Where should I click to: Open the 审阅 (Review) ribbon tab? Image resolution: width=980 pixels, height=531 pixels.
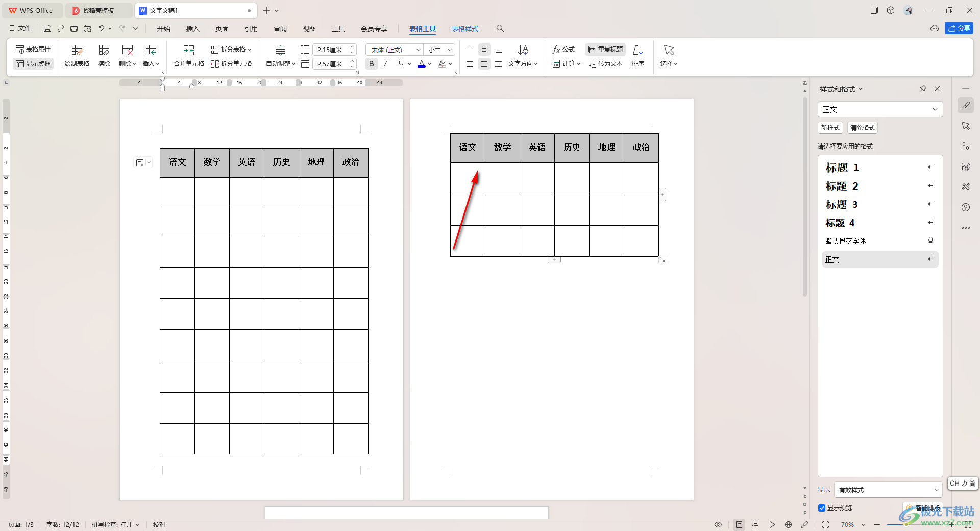coord(280,29)
